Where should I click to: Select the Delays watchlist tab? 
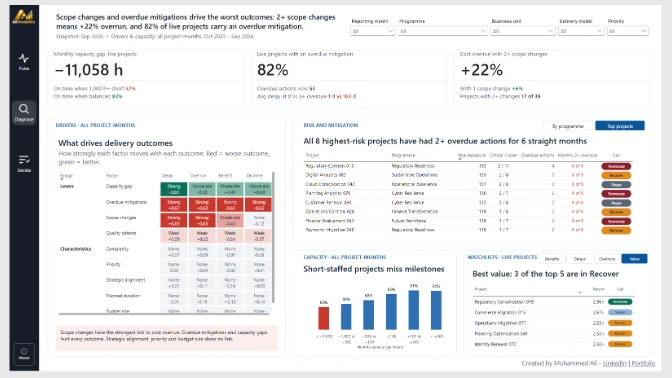click(x=579, y=259)
